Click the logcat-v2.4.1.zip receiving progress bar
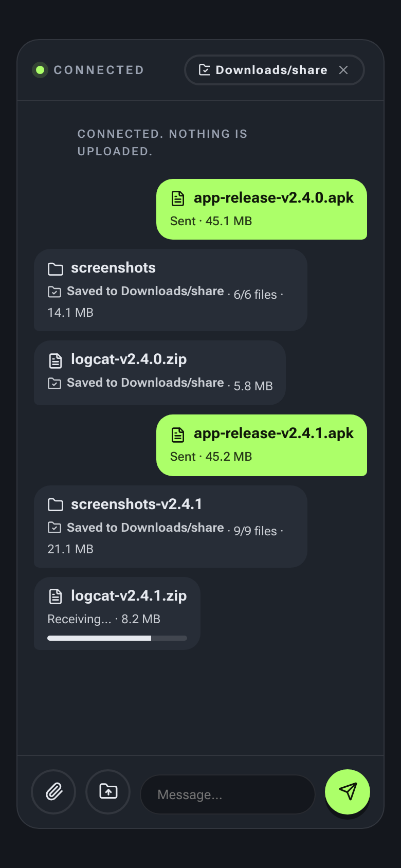Screen dimensions: 401x868 (117, 638)
